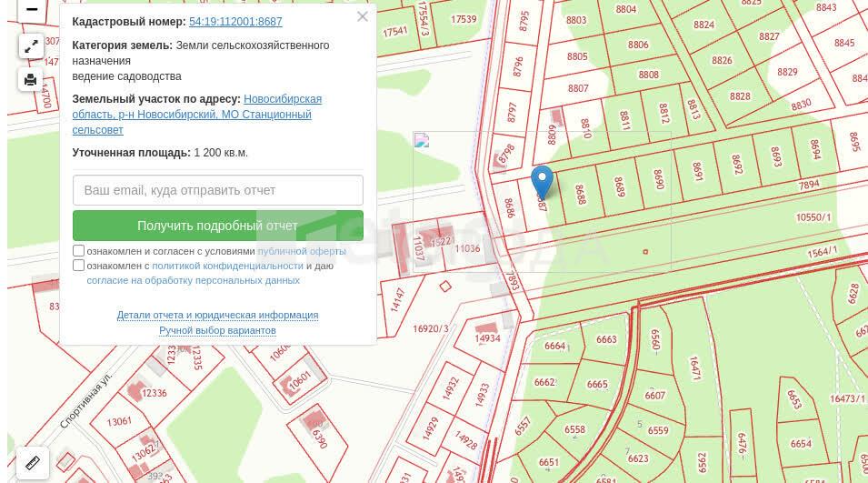Select parcel 6559 on the map

[658, 430]
